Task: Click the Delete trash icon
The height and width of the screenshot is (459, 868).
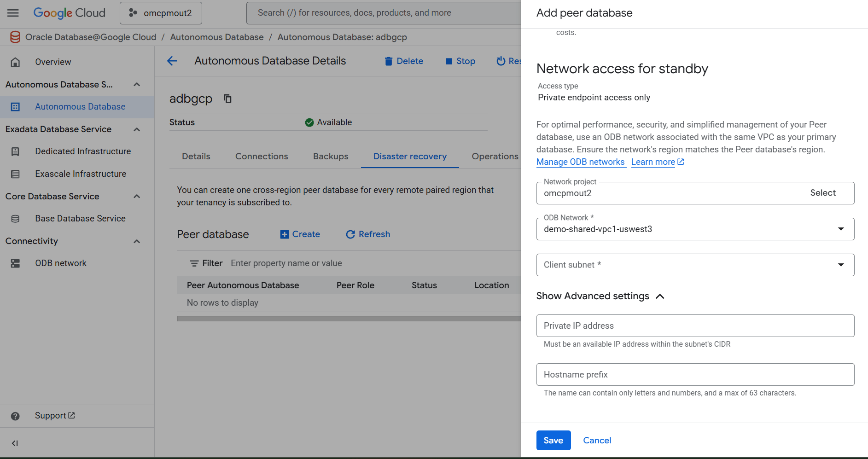Action: pos(388,61)
